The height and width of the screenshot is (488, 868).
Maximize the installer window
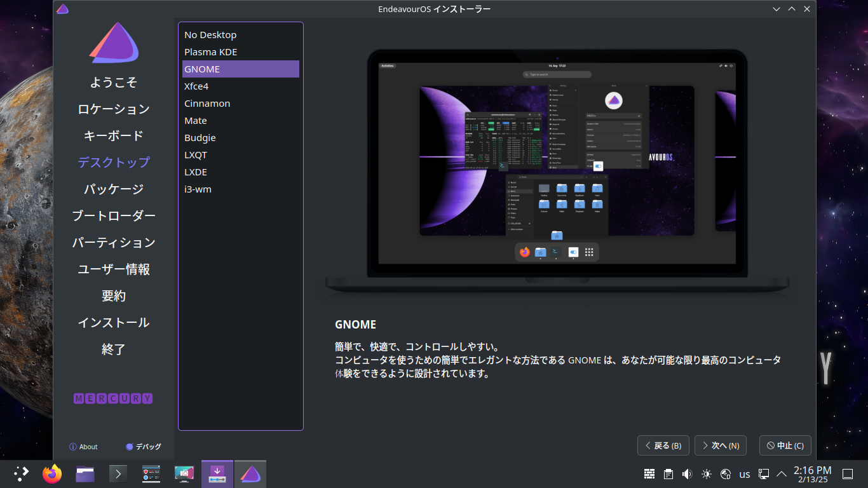pos(792,9)
